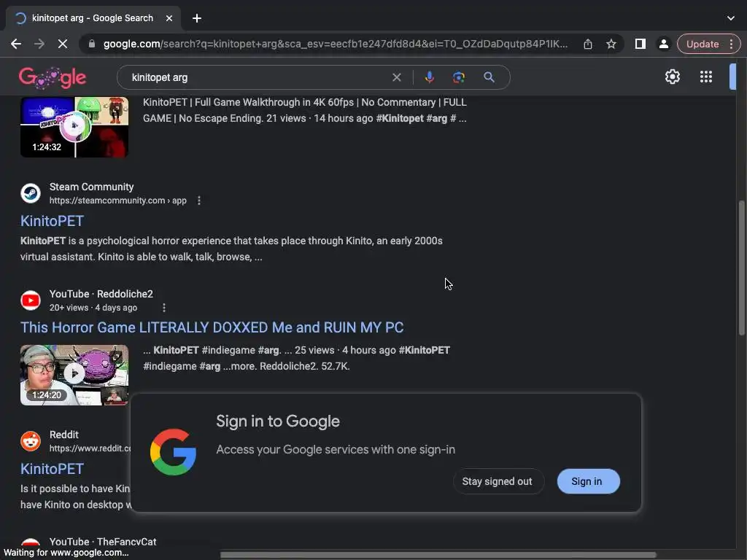Click the magnifier search button
The image size is (747, 560).
pyautogui.click(x=489, y=77)
